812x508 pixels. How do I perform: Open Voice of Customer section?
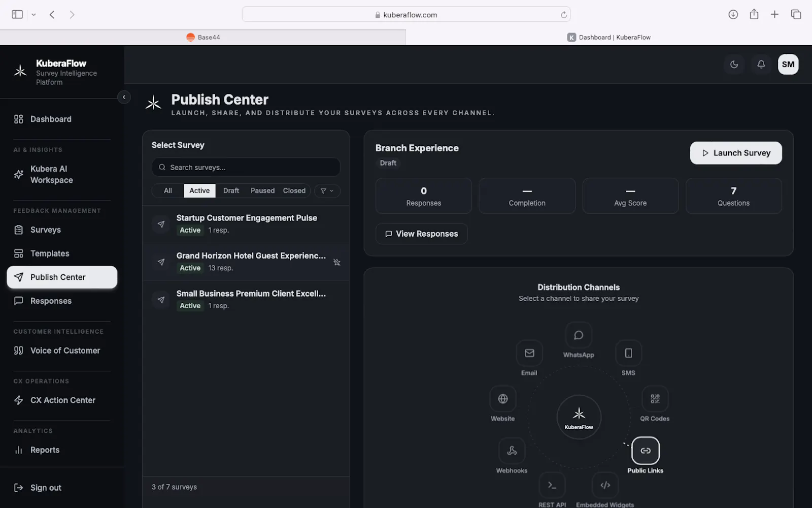62,351
